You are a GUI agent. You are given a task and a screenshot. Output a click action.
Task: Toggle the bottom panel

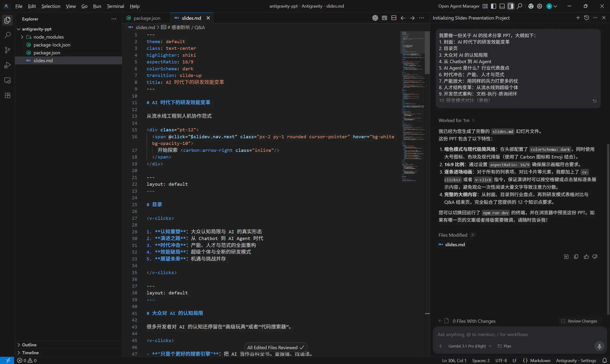tap(502, 6)
